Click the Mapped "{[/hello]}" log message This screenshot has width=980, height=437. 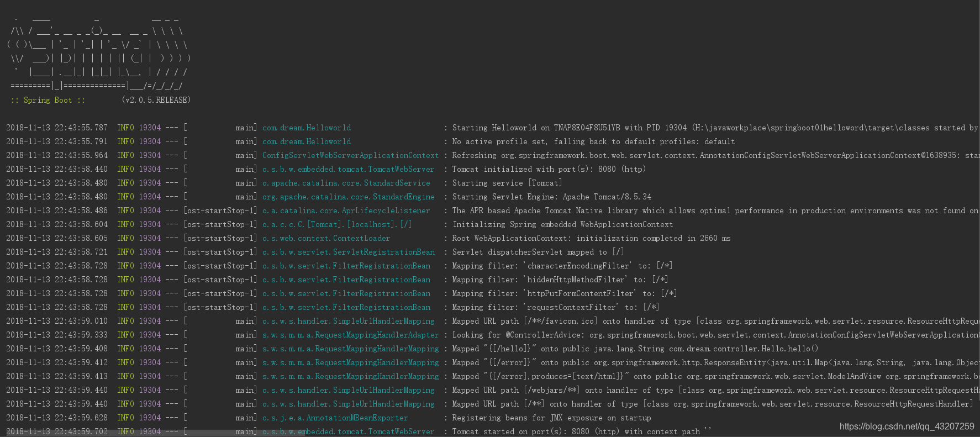[635, 349]
